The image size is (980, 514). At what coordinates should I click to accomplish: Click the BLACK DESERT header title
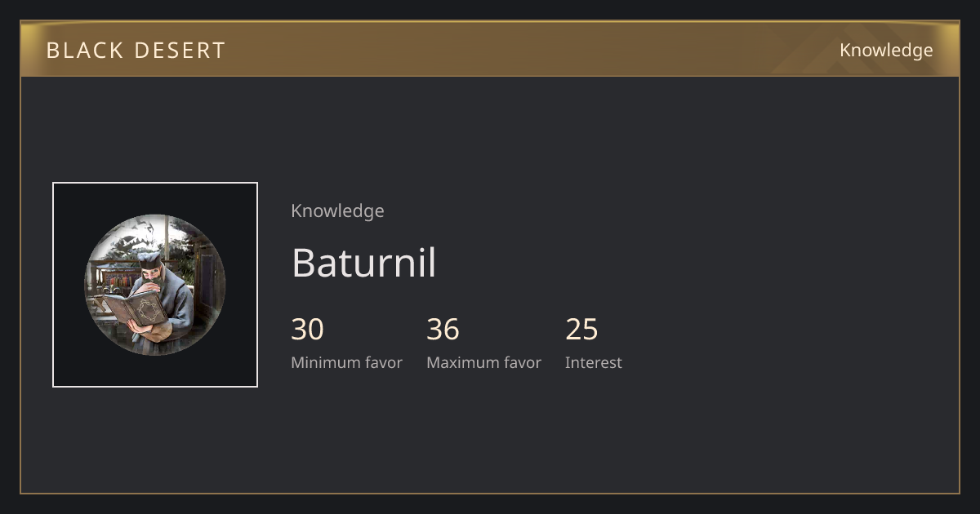(x=136, y=51)
